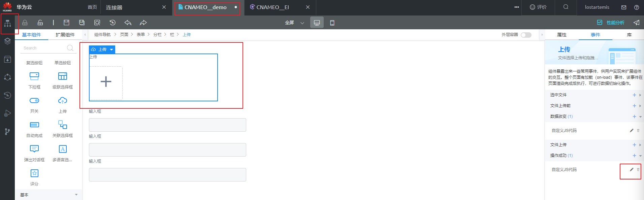Click the 评价 feedback button
644x200 pixels.
(x=538, y=7)
